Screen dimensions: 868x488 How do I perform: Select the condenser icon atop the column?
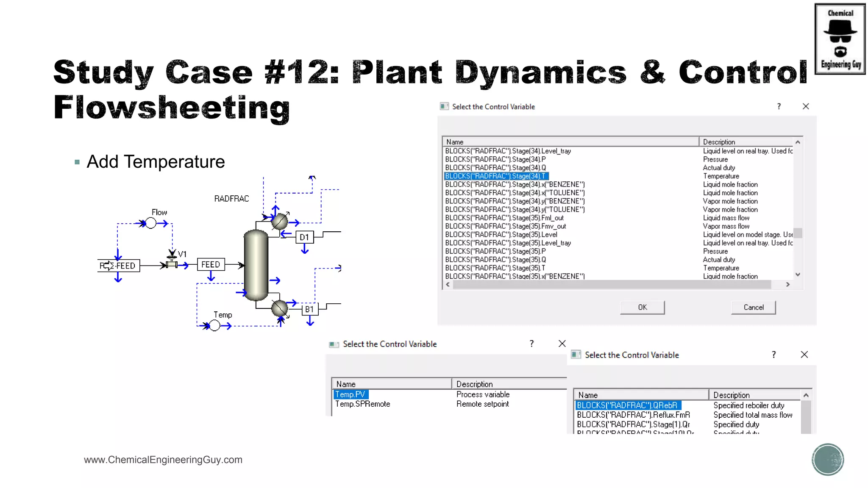point(279,221)
